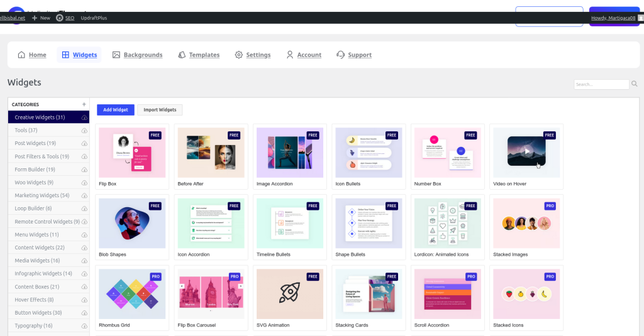This screenshot has height=336, width=644.
Task: Click the Hover Effects download icon
Action: point(84,300)
